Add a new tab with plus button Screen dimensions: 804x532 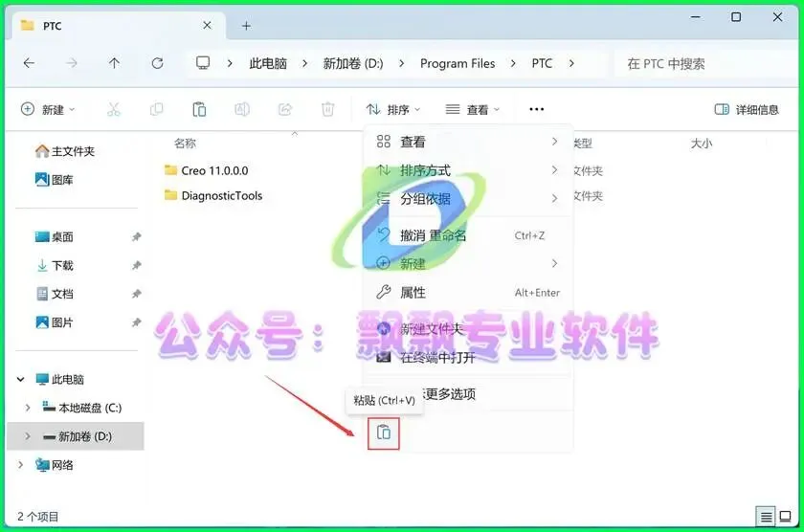point(246,26)
